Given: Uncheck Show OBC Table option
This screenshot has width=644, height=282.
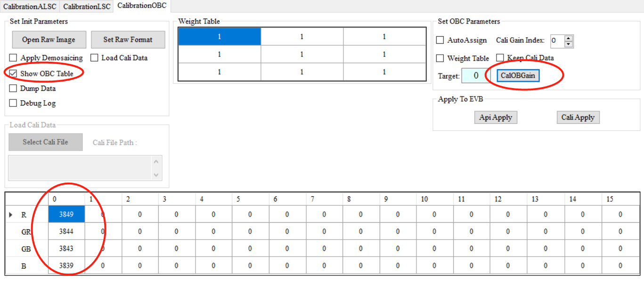Looking at the screenshot, I should point(13,73).
